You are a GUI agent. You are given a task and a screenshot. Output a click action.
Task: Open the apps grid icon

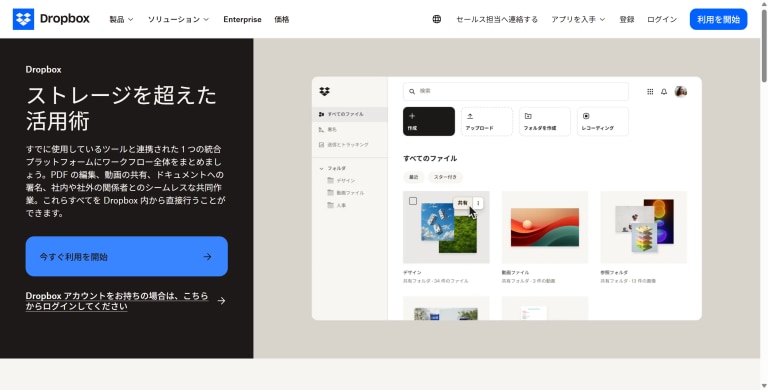(650, 92)
